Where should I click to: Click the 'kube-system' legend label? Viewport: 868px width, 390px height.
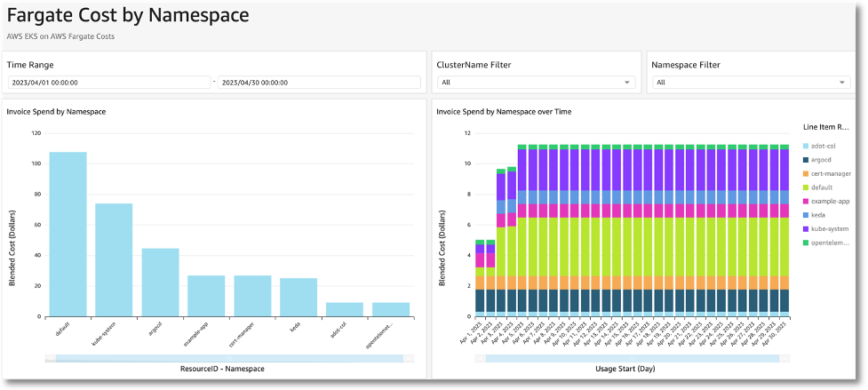click(831, 229)
